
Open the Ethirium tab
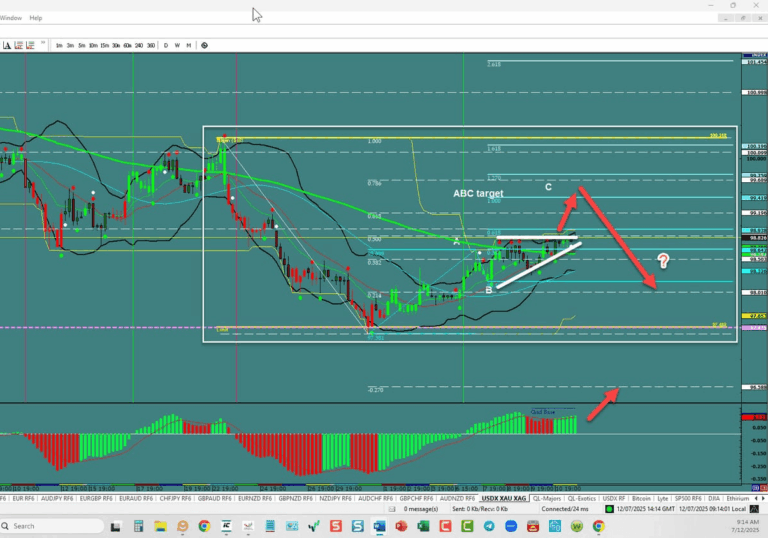tap(738, 498)
